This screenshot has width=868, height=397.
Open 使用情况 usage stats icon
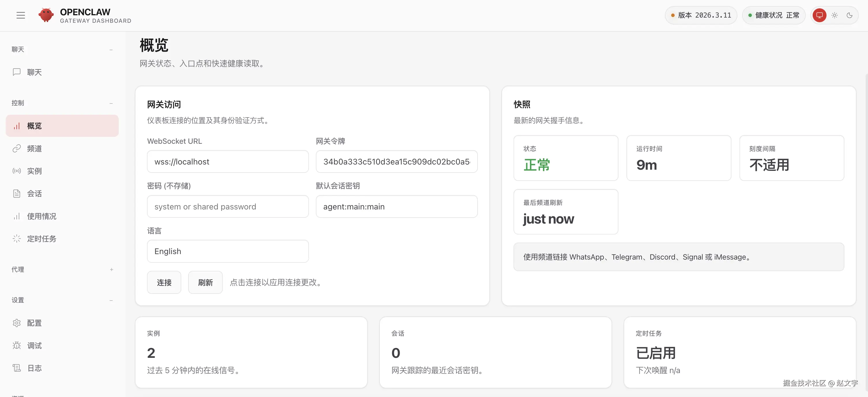(x=17, y=216)
